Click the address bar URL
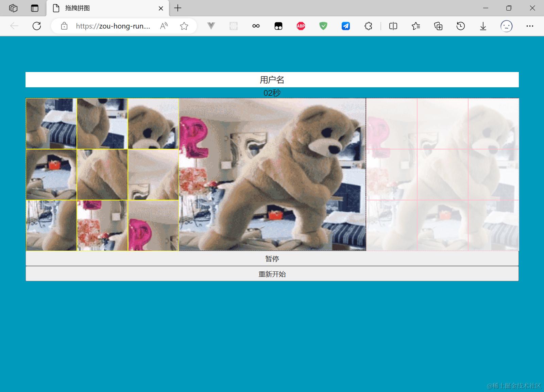544x392 pixels. coord(113,26)
